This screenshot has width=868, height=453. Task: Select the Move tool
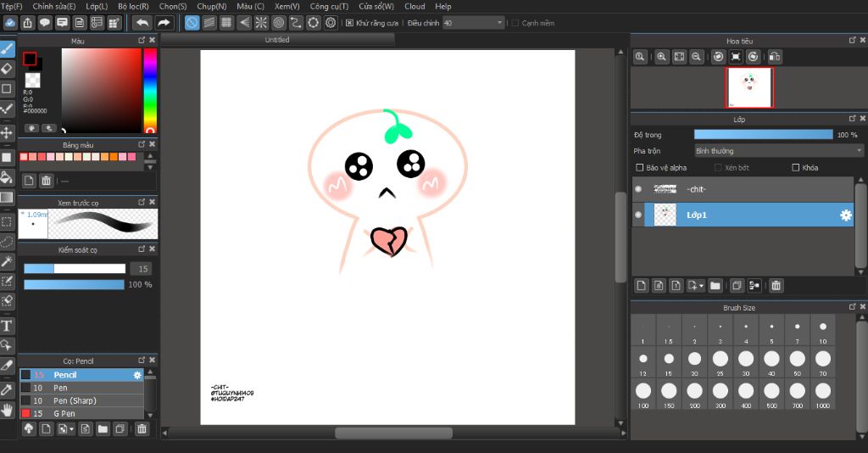click(7, 132)
